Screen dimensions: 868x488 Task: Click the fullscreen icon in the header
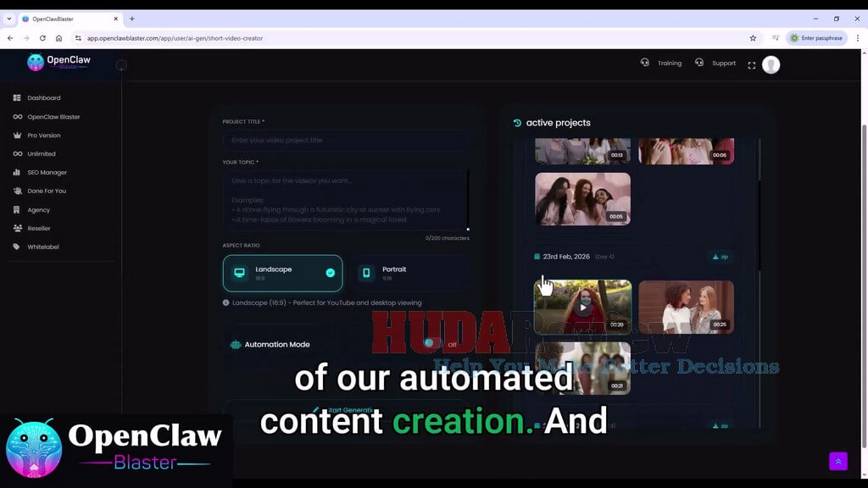[x=751, y=64]
